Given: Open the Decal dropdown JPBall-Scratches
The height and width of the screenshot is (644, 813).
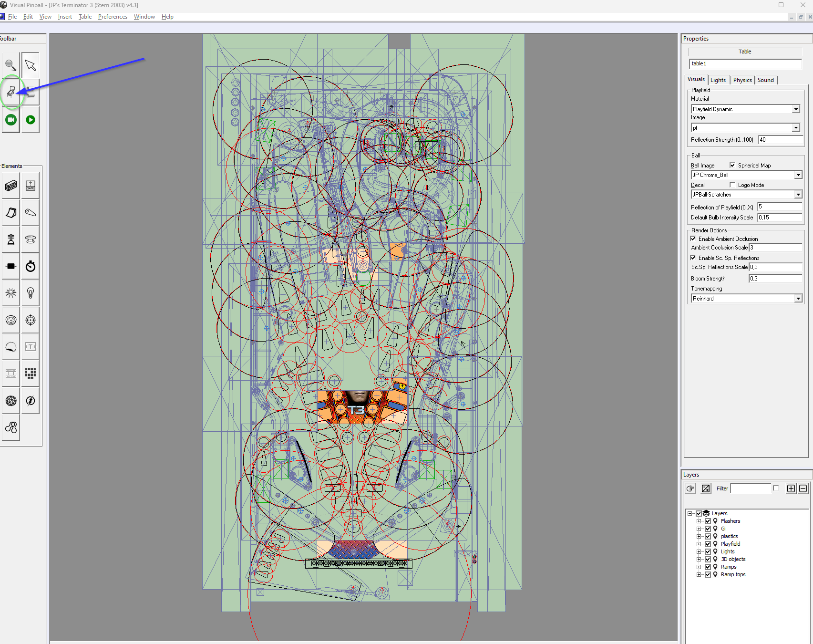Looking at the screenshot, I should coord(747,195).
